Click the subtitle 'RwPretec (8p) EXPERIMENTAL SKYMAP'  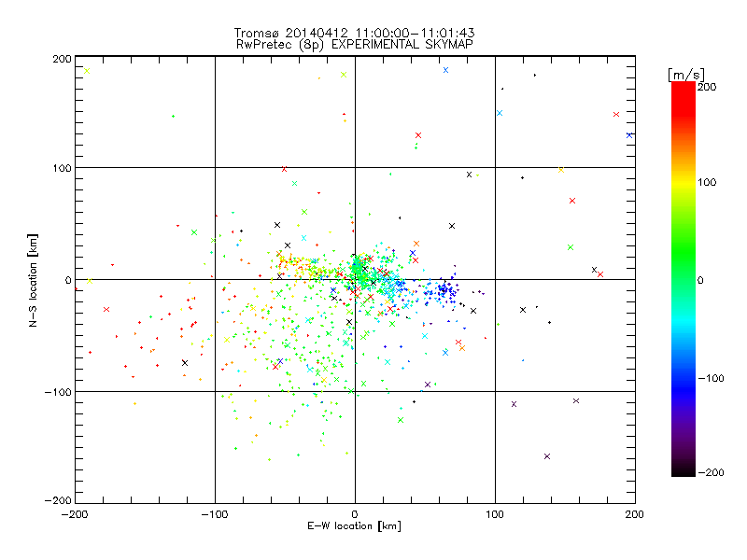click(x=355, y=45)
